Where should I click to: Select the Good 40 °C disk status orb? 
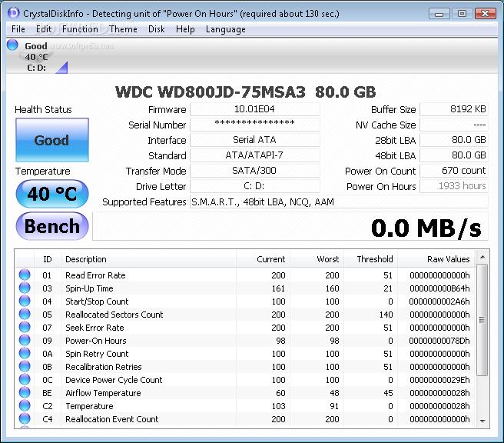12,45
